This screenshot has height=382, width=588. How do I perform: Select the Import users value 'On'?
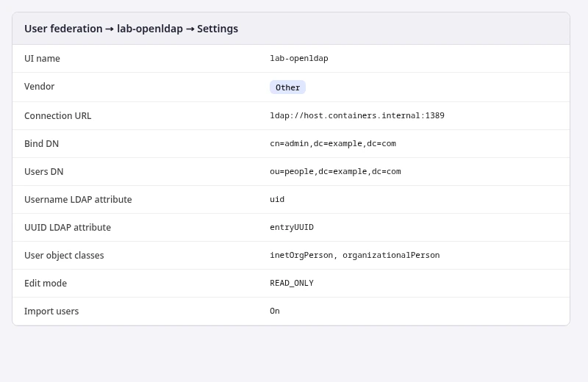[275, 311]
